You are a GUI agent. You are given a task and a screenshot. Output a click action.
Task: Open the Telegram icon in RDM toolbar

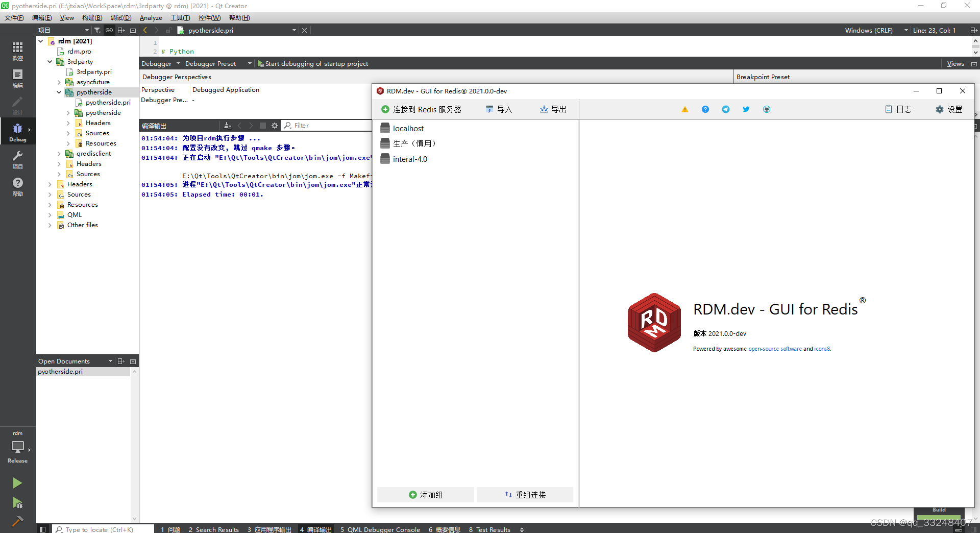pyautogui.click(x=726, y=109)
